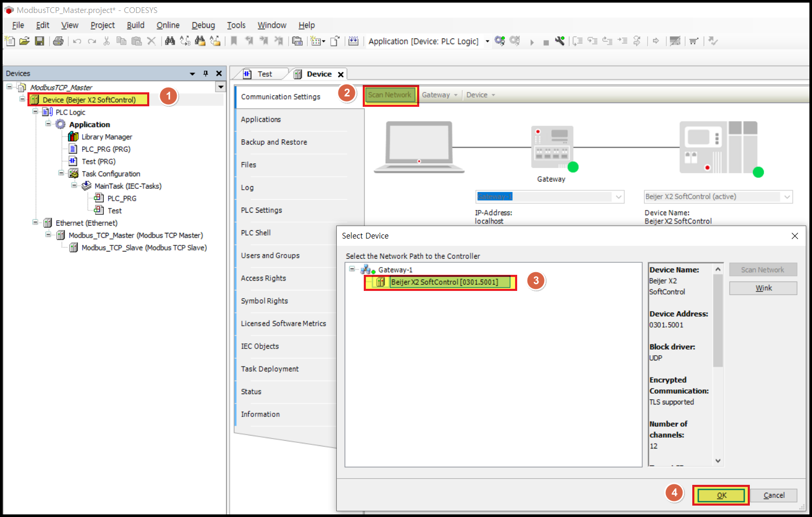The height and width of the screenshot is (517, 812).
Task: Click the Delete X toolbar icon
Action: (151, 41)
